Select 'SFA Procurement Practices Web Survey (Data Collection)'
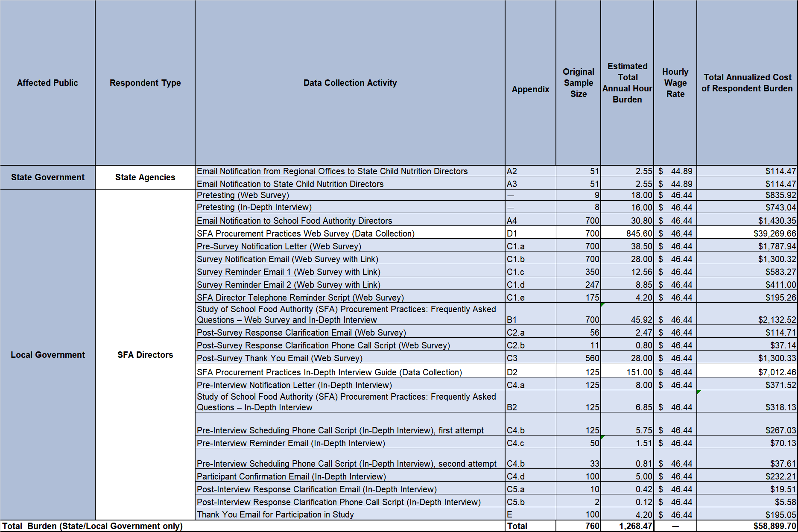798x532 pixels. pyautogui.click(x=350, y=233)
